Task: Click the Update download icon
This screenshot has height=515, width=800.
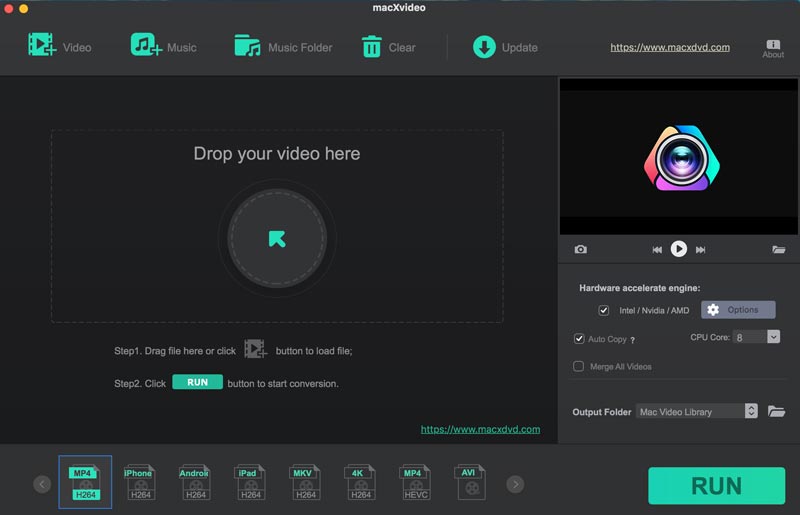Action: pos(484,47)
